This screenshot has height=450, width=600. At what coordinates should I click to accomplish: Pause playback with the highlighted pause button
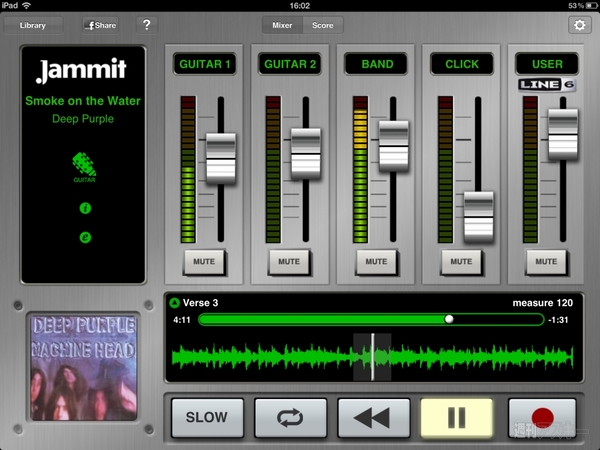point(457,417)
